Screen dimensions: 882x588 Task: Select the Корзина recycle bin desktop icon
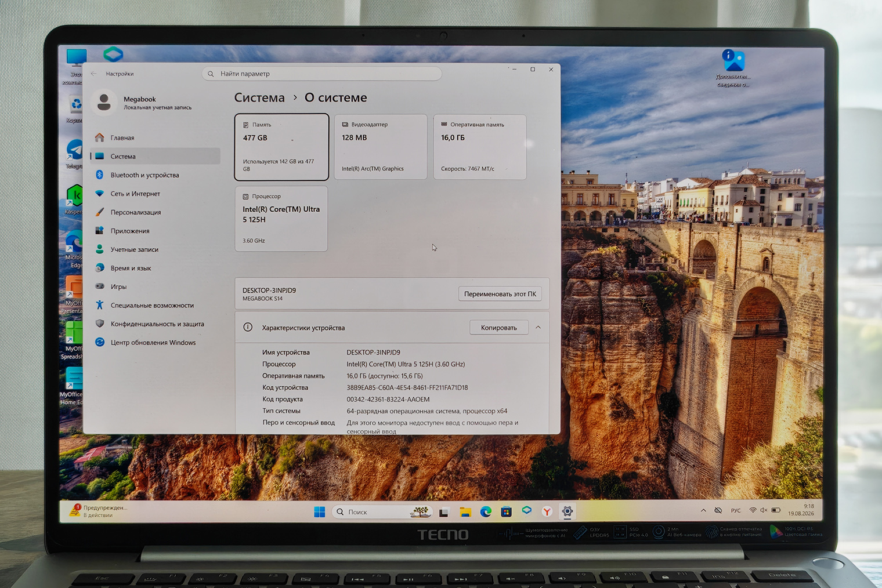point(75,109)
